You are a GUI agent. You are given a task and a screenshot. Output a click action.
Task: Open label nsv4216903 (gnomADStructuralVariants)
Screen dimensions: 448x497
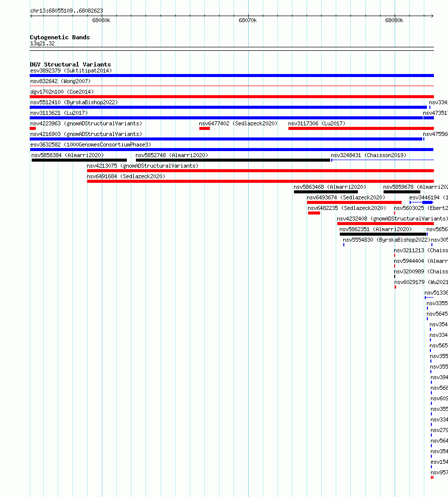pyautogui.click(x=86, y=134)
